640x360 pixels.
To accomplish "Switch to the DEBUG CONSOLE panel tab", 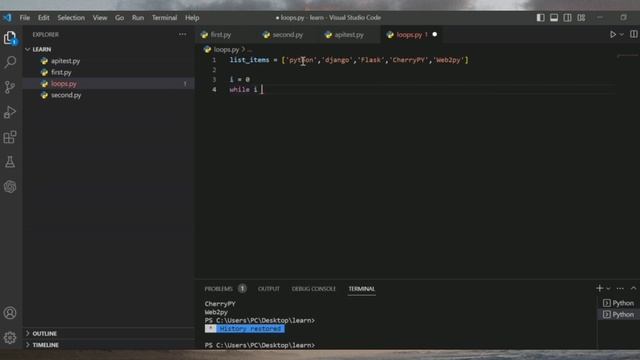I will [x=313, y=289].
